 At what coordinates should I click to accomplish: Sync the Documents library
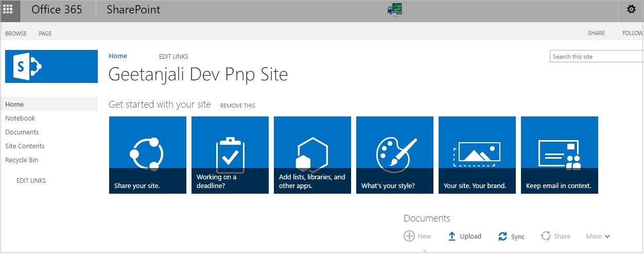(x=512, y=236)
